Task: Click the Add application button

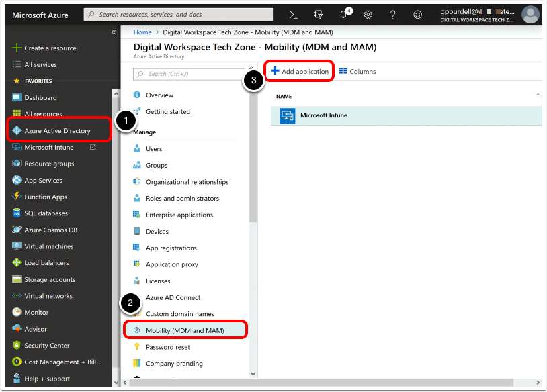Action: pos(300,71)
